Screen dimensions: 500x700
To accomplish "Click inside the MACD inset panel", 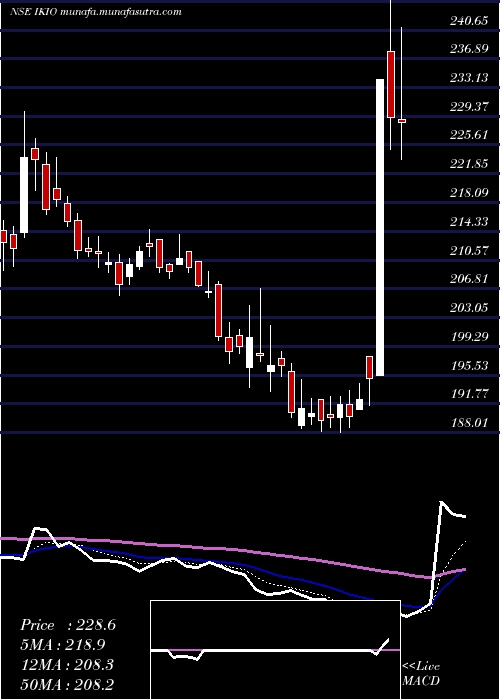I will tap(275, 650).
